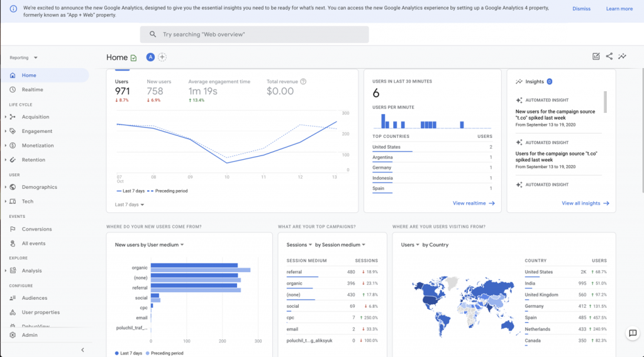
Task: Click the 'India' row in country table
Action: (x=565, y=284)
